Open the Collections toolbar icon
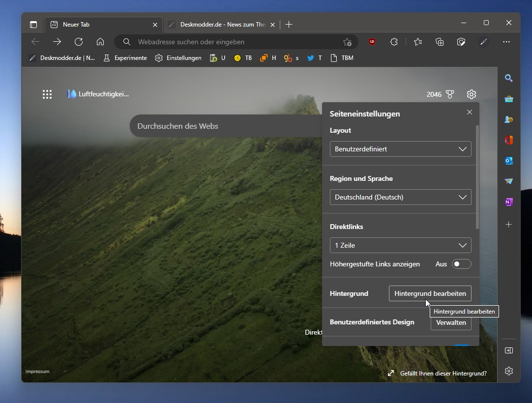This screenshot has width=532, height=403. point(440,42)
